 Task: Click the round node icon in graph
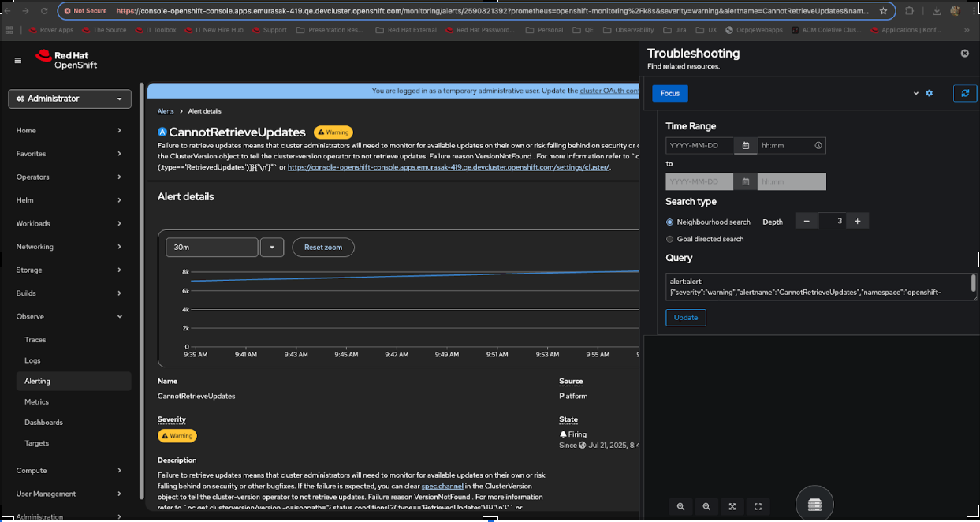pyautogui.click(x=814, y=505)
